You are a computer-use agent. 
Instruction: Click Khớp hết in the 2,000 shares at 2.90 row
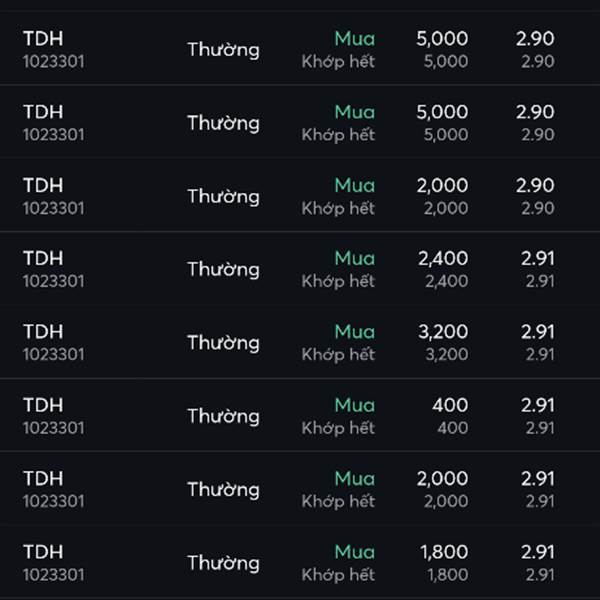pos(338,208)
